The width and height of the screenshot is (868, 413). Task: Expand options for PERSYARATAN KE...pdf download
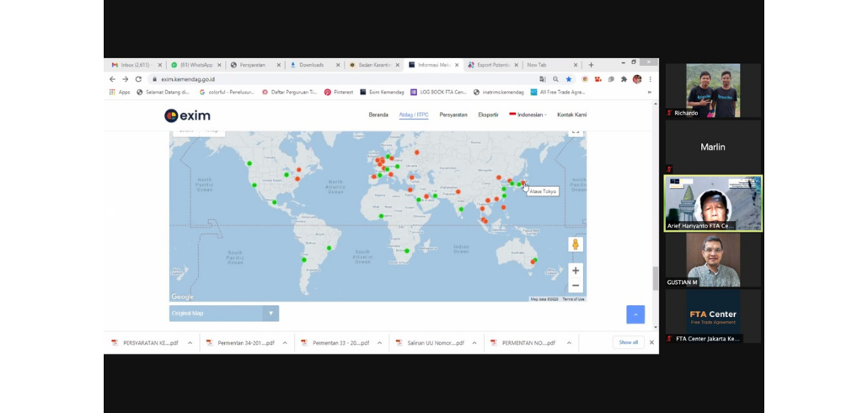click(190, 343)
